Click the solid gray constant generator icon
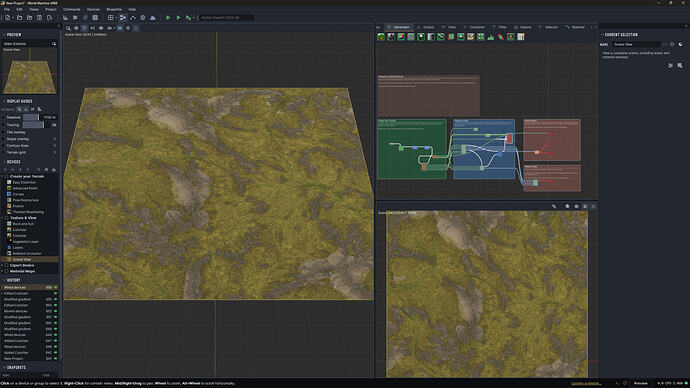 (411, 37)
